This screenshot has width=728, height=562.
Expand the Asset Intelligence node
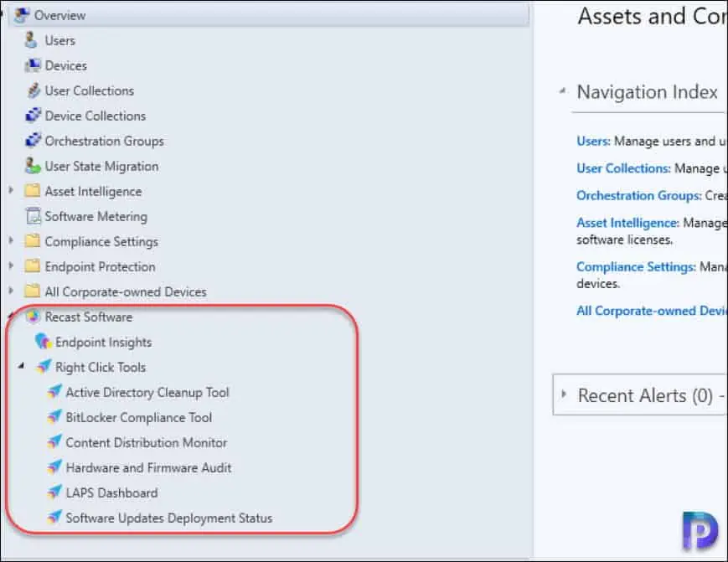(x=11, y=190)
